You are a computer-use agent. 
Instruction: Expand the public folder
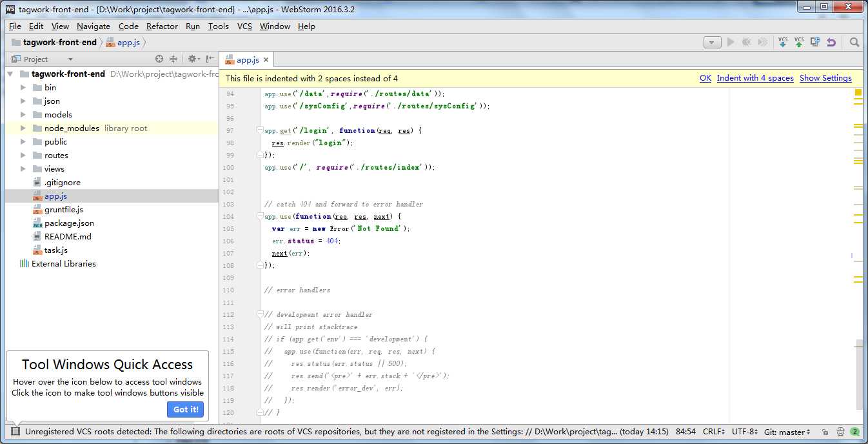(x=23, y=141)
